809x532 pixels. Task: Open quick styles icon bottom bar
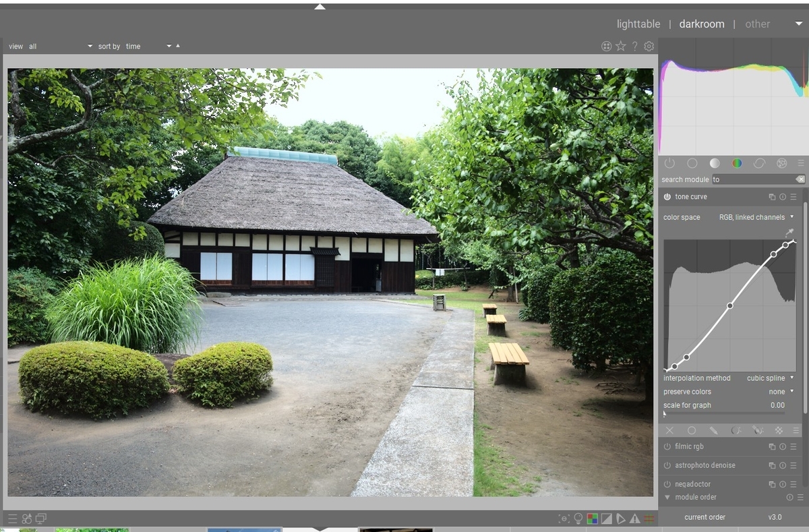(x=27, y=519)
